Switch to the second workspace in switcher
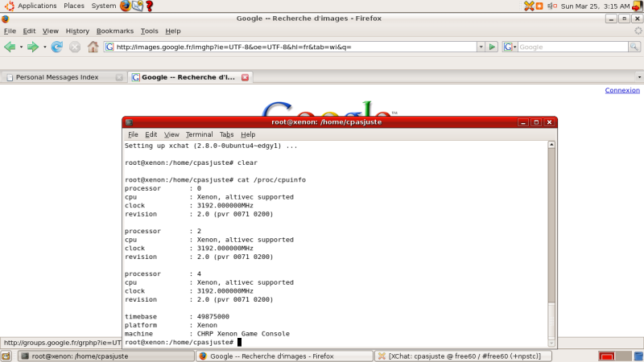Image resolution: width=644 pixels, height=362 pixels. coord(623,356)
